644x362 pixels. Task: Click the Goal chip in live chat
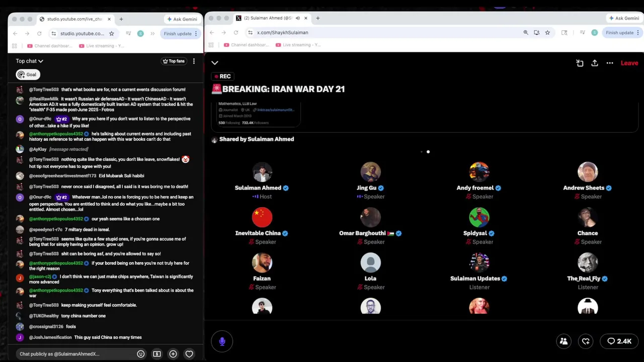(27, 74)
